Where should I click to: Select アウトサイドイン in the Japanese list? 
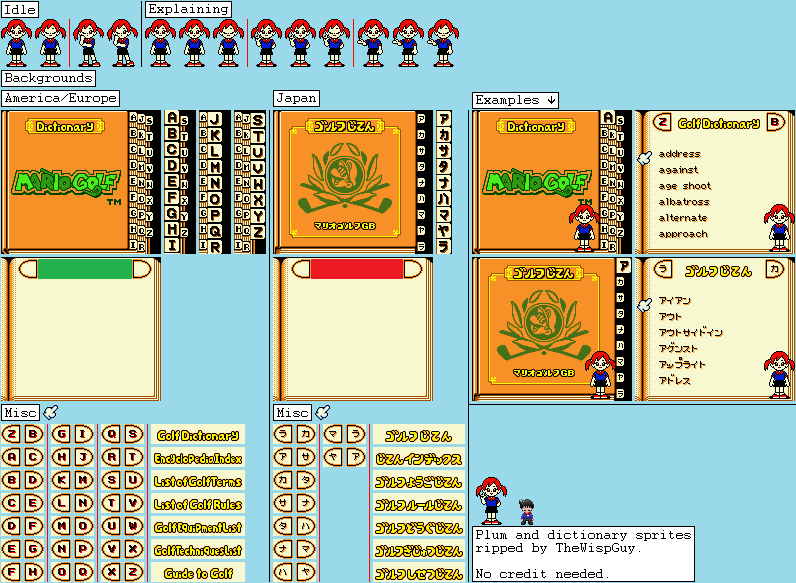point(690,332)
